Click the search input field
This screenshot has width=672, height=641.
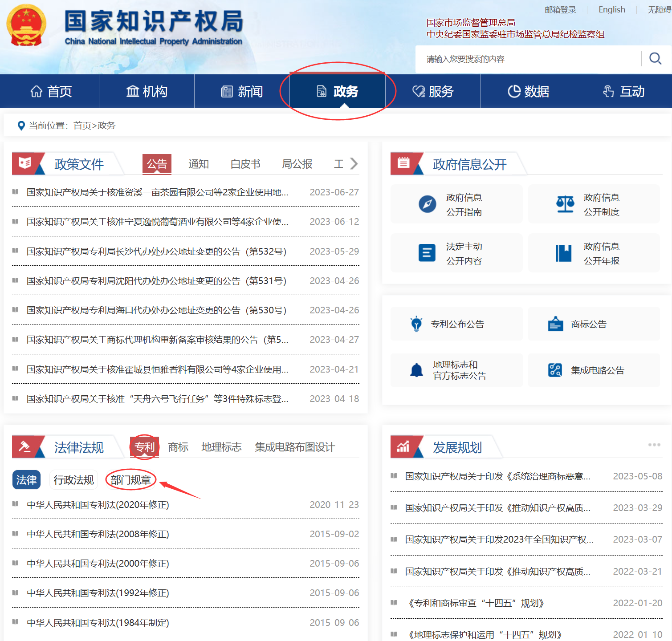tap(528, 59)
